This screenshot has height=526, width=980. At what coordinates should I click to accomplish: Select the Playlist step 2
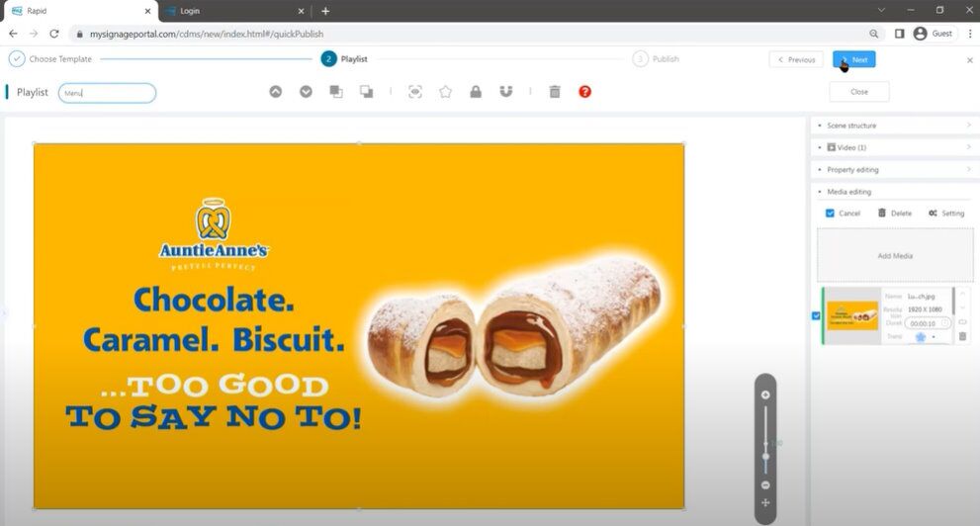click(344, 58)
